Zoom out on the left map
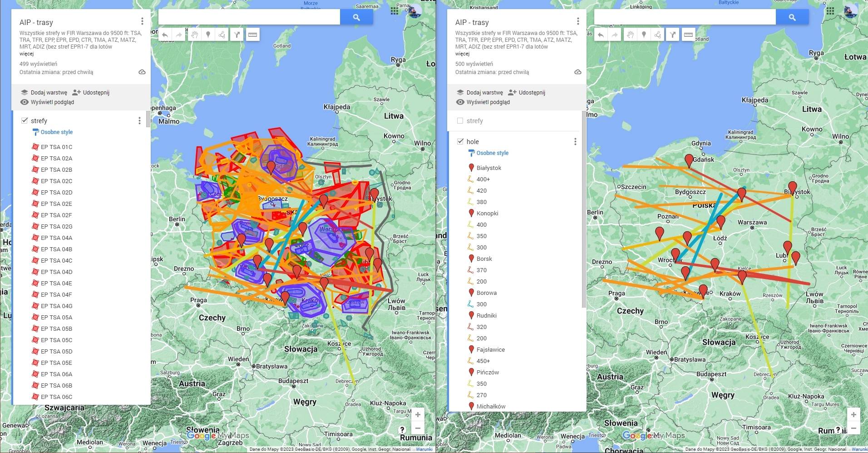Screen dimensions: 868x453 pos(418,428)
